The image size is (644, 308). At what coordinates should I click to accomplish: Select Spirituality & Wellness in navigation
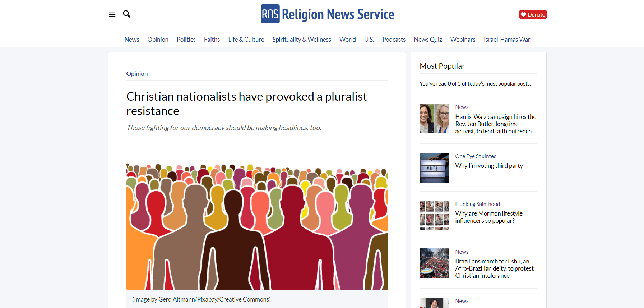[301, 40]
